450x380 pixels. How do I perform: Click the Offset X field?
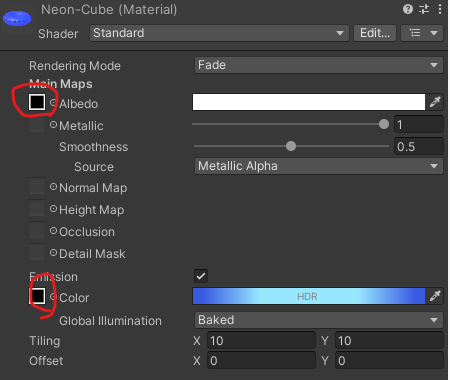point(261,360)
